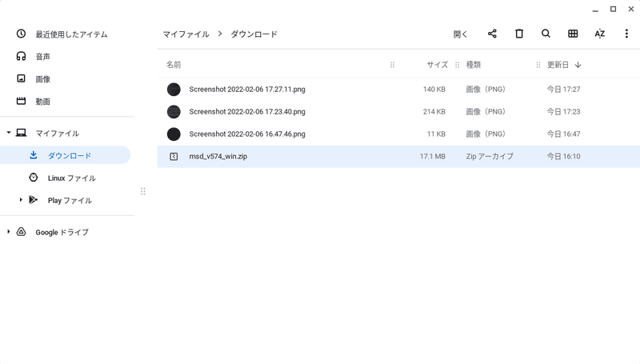
Task: Click the 今日 17:27 date cell
Action: (563, 90)
